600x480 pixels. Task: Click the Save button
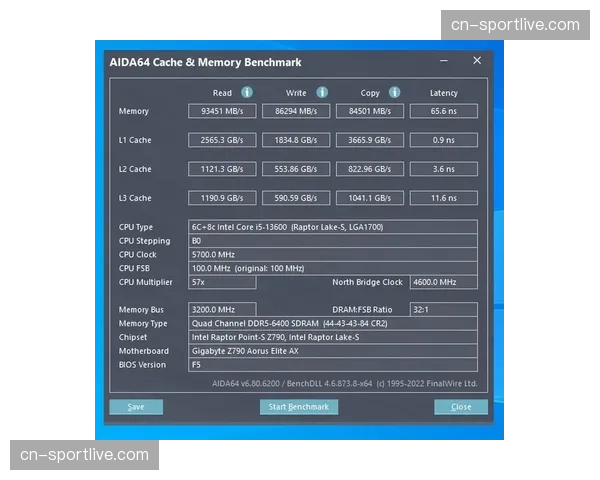point(136,407)
